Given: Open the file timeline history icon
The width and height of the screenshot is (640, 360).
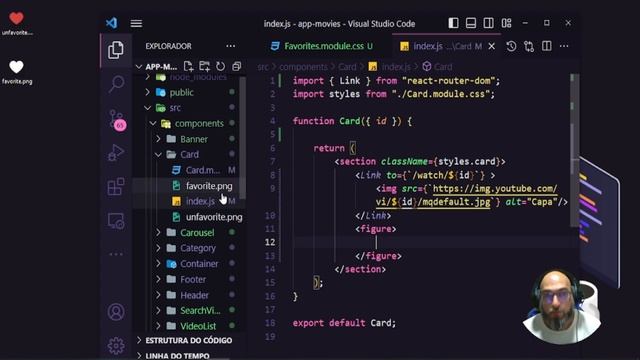Looking at the screenshot, I should click(511, 46).
